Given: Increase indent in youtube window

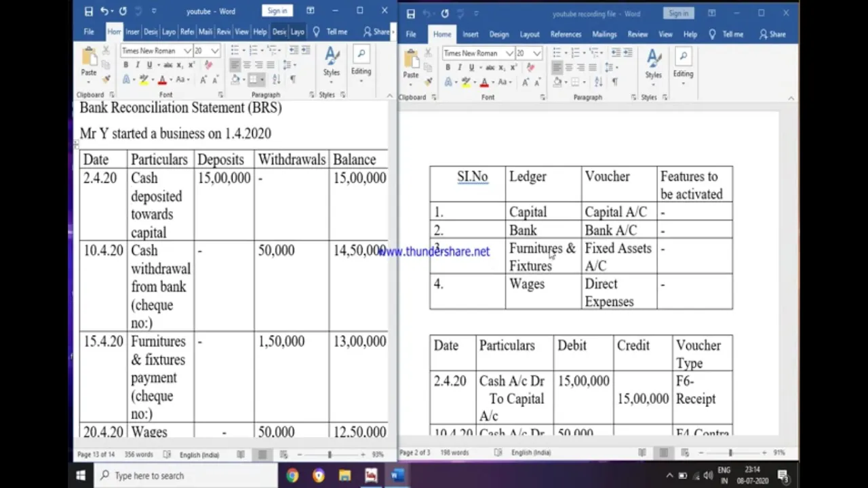Looking at the screenshot, I should [x=306, y=50].
